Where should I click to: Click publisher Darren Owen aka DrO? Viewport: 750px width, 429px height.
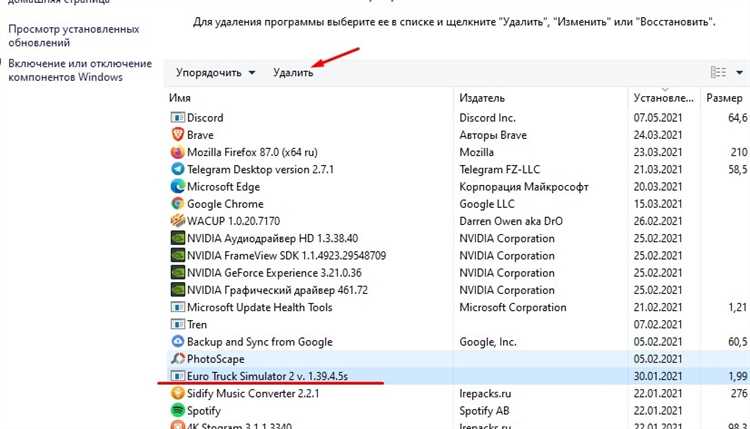511,221
